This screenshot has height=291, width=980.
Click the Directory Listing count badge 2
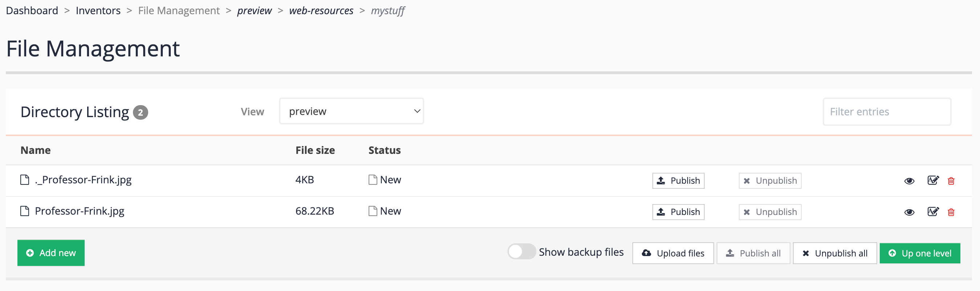140,112
